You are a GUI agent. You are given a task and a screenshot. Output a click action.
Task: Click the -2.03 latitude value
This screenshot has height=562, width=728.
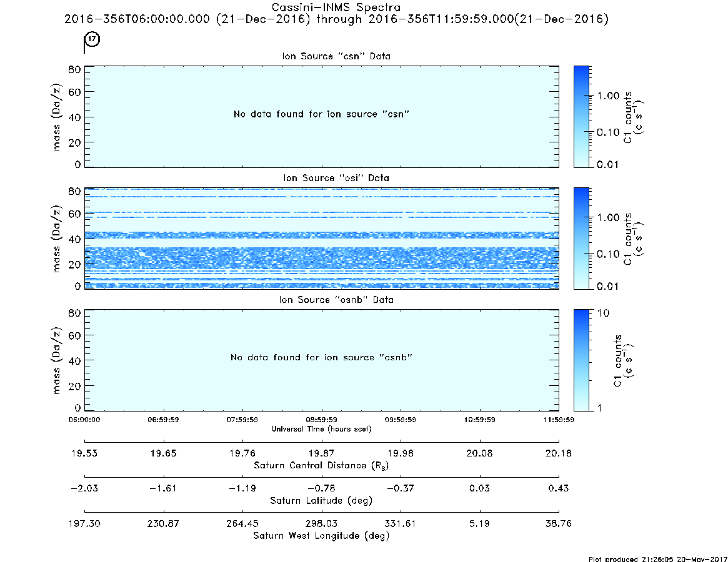click(x=84, y=488)
